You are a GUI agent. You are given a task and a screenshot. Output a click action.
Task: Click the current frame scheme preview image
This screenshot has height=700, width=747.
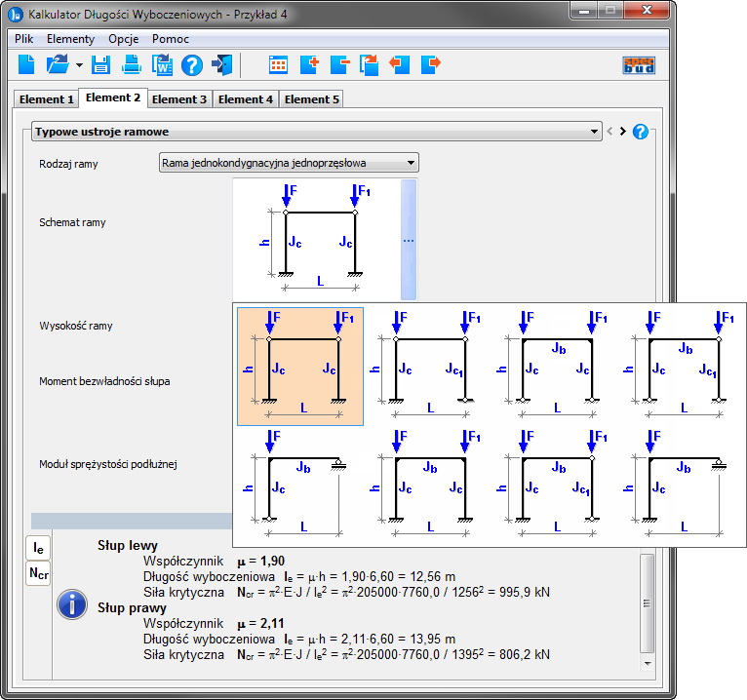316,240
